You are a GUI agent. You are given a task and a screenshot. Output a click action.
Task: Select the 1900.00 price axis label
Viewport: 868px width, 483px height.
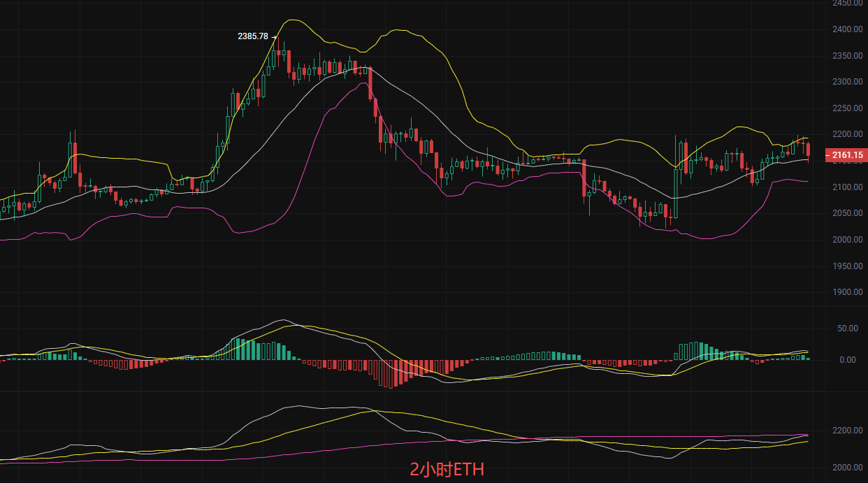click(847, 292)
